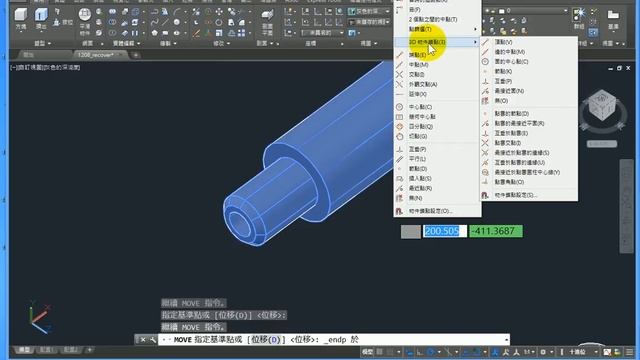This screenshot has height=360, width=640.
Task: Click the -411.3687 dynamic input field
Action: point(496,231)
